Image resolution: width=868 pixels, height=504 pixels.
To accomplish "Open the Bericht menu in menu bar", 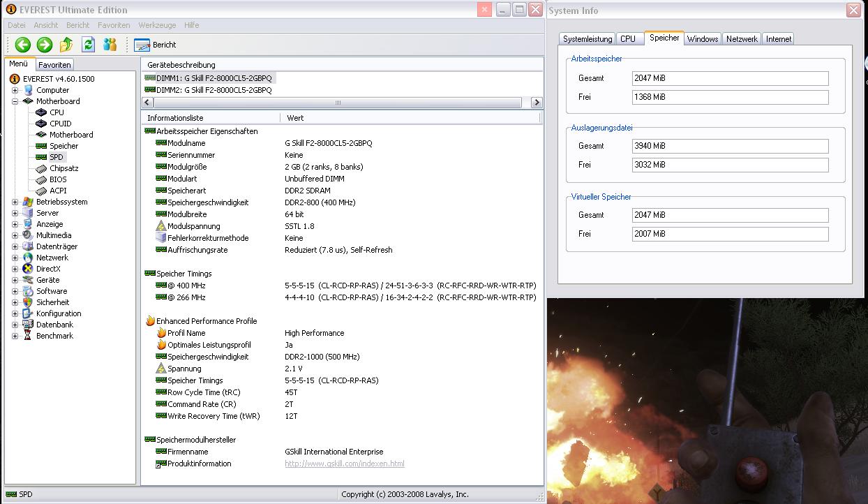I will [x=78, y=25].
